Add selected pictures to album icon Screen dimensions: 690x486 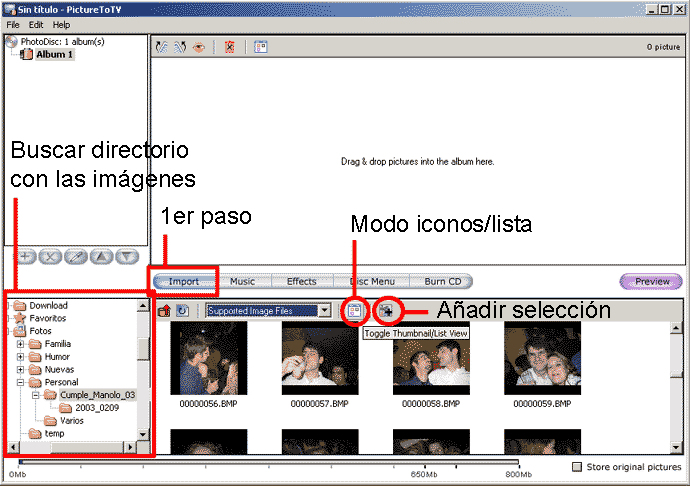pos(385,311)
